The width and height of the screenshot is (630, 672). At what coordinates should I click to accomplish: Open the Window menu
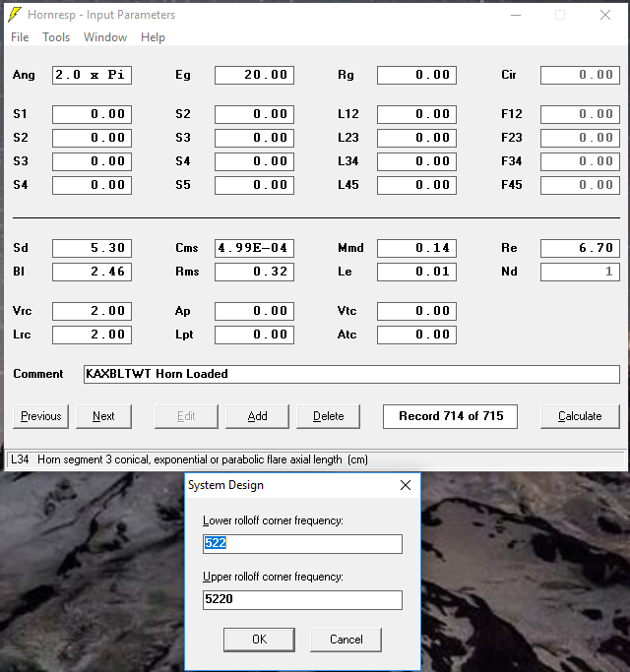point(105,37)
